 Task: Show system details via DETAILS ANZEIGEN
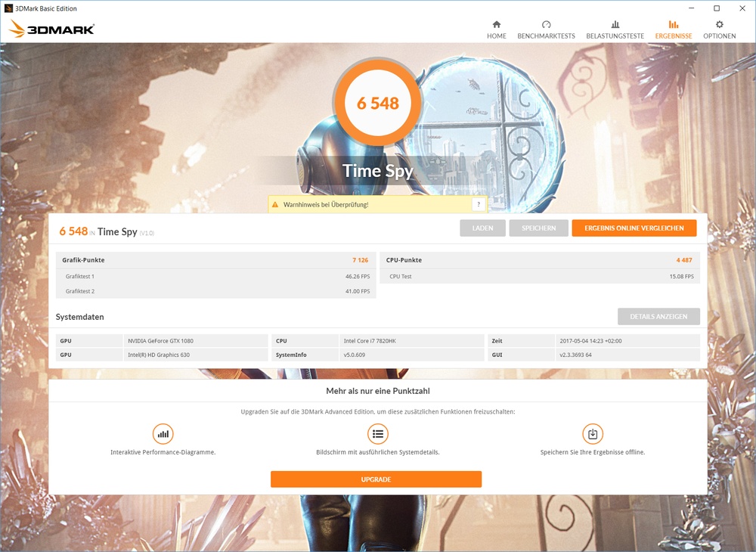click(658, 316)
